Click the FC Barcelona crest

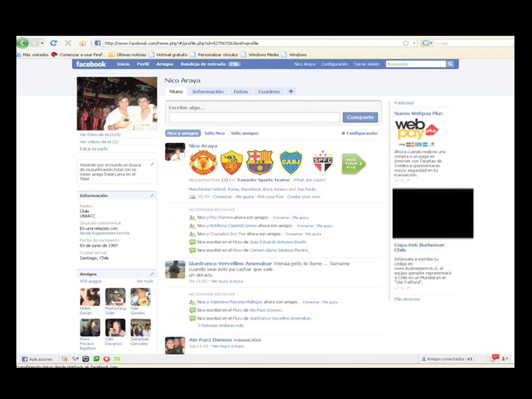pos(260,162)
